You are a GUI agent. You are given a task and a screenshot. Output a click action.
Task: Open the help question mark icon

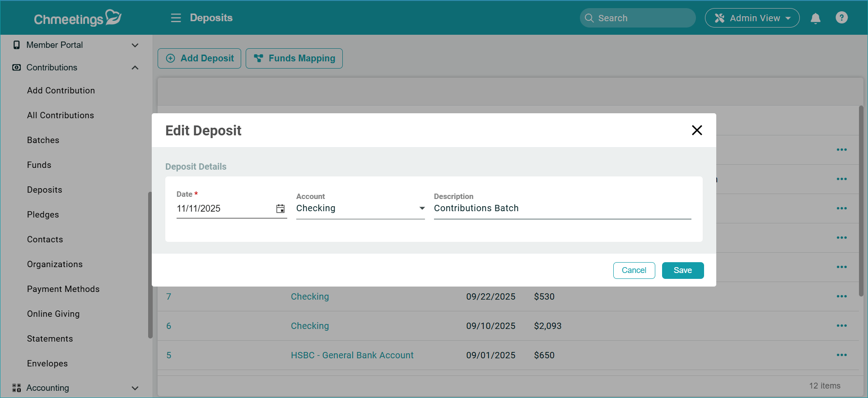coord(841,18)
